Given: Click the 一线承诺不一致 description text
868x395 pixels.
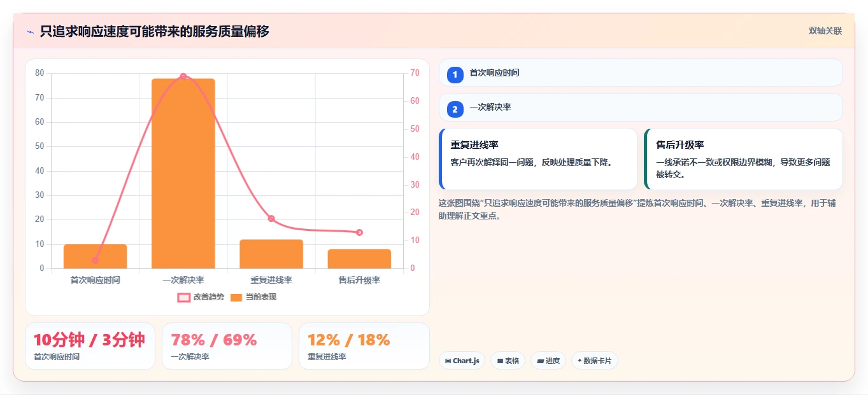Looking at the screenshot, I should coord(743,169).
